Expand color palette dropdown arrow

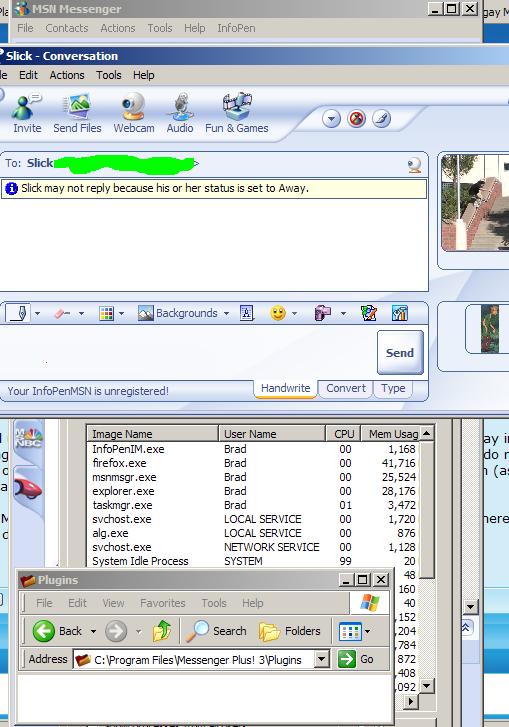pyautogui.click(x=121, y=313)
